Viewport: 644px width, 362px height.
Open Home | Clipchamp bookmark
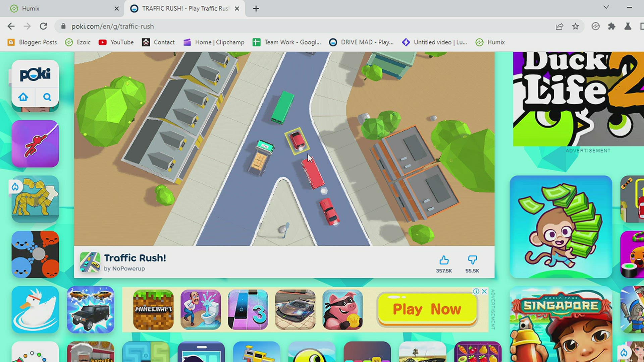coord(214,42)
